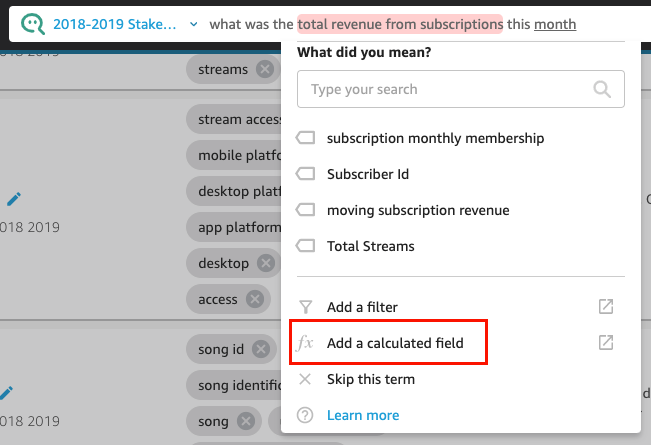Click the X icon beside Skip this term

(x=305, y=379)
